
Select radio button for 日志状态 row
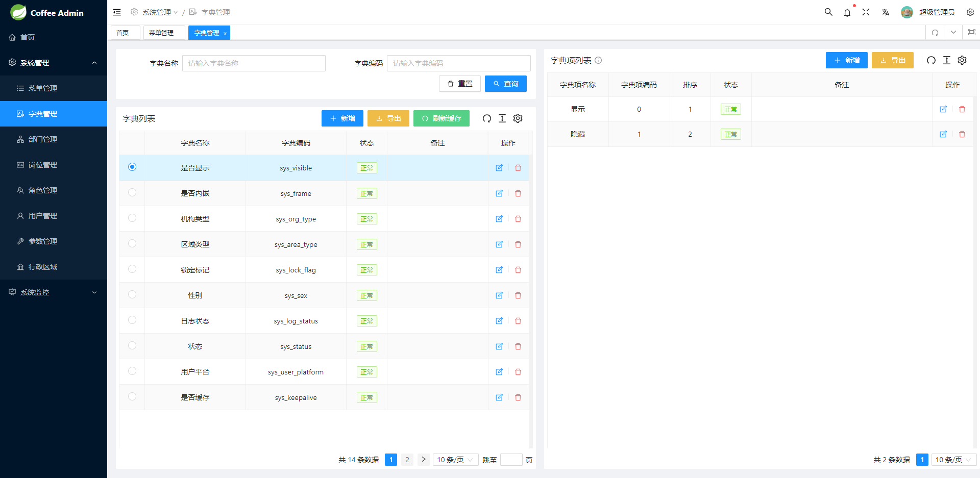132,320
